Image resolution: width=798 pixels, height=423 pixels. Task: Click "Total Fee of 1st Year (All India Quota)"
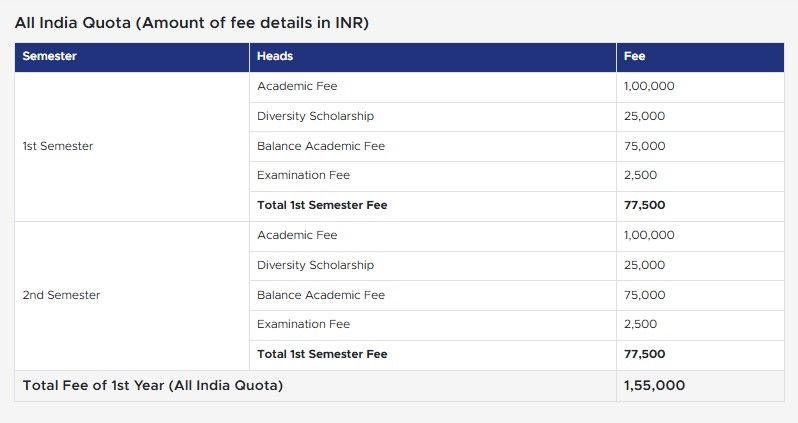point(153,386)
